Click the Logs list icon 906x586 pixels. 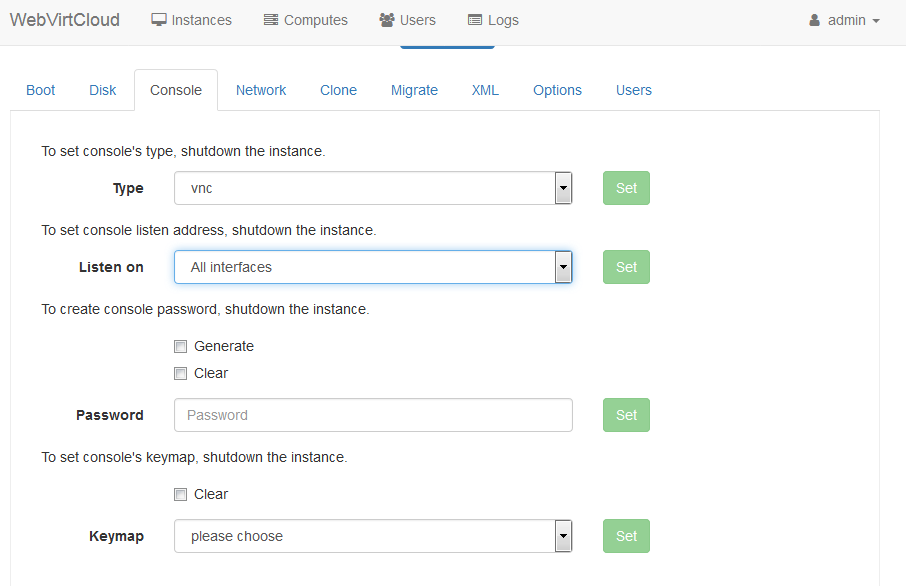click(475, 20)
